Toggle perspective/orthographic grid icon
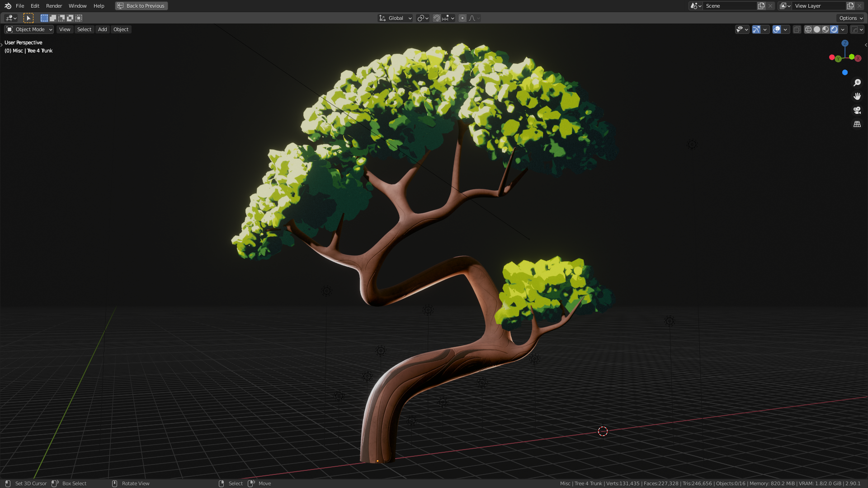 click(x=857, y=124)
